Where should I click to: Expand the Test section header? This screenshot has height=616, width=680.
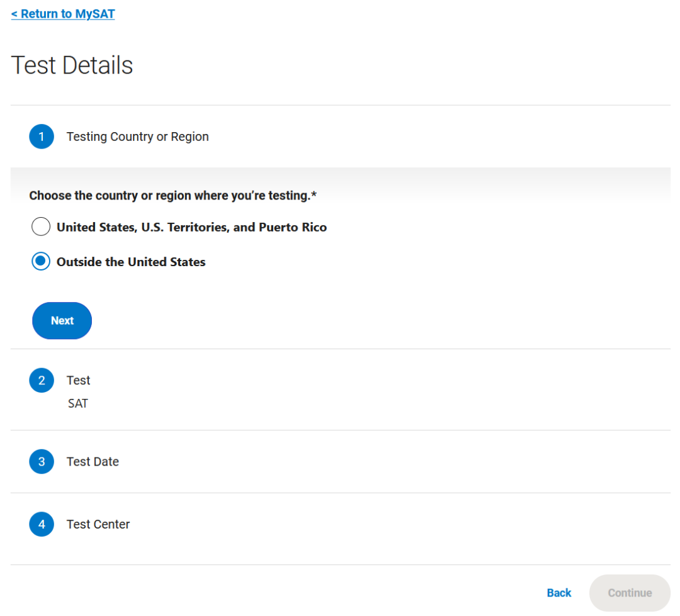(79, 380)
